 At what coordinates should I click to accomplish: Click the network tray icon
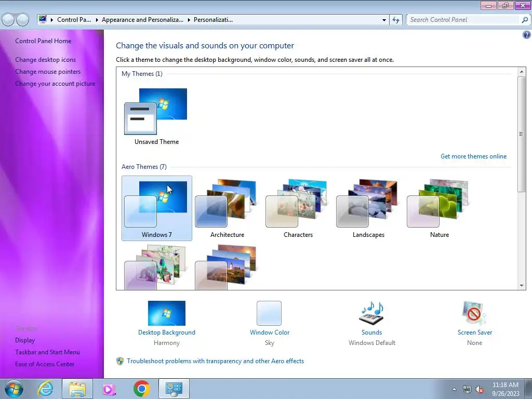(x=467, y=390)
